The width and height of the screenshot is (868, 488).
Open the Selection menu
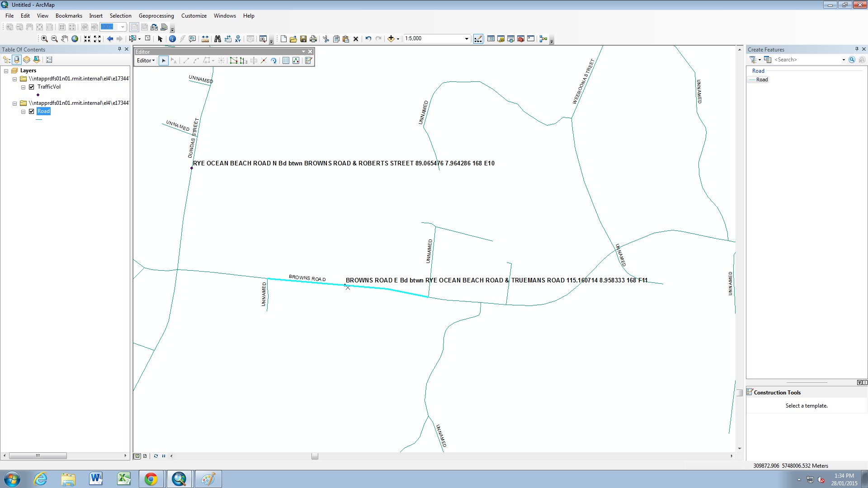point(120,16)
